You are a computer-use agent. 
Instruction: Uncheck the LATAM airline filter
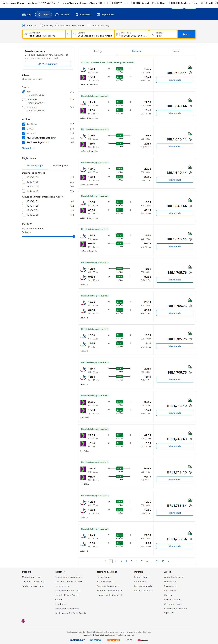coord(24,129)
